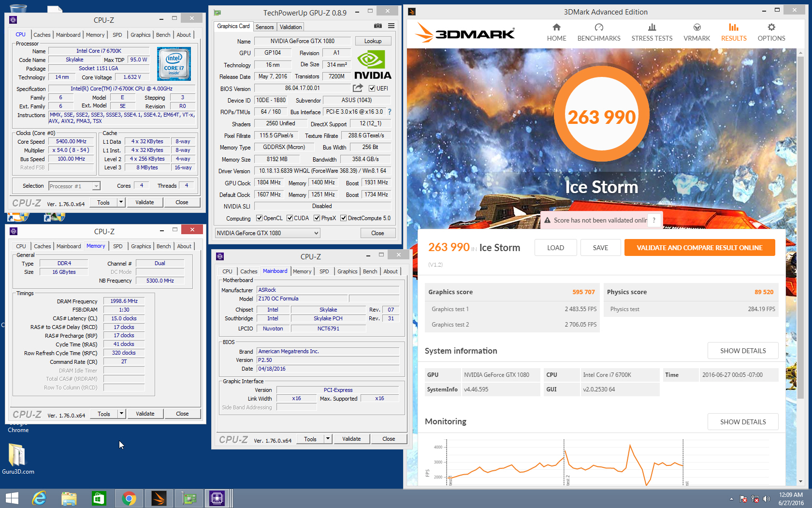Click bus interface question mark in GPU-Z
812x508 pixels.
click(390, 112)
